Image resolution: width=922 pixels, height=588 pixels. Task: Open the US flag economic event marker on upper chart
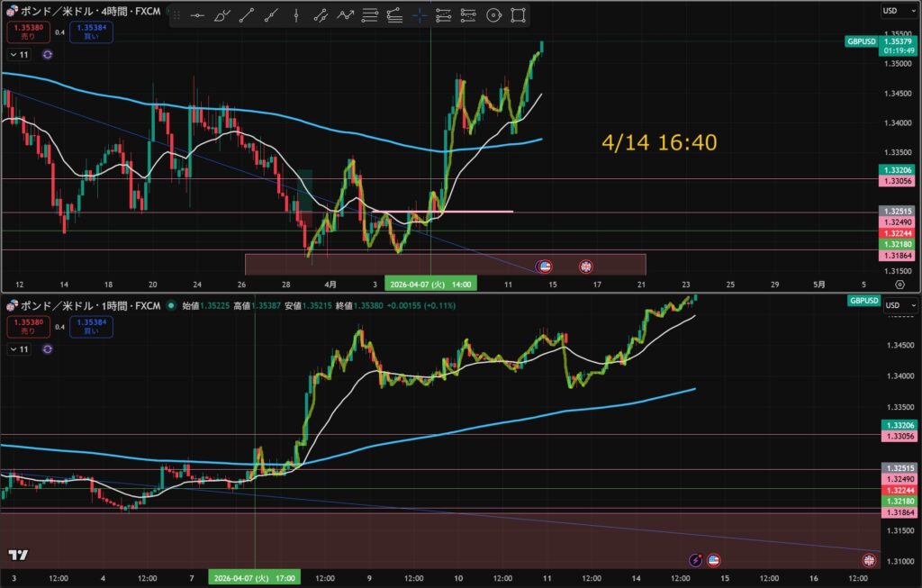coord(545,267)
